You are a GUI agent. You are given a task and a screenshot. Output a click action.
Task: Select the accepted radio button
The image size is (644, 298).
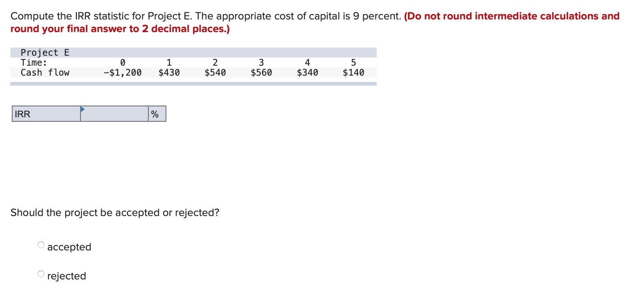point(40,244)
